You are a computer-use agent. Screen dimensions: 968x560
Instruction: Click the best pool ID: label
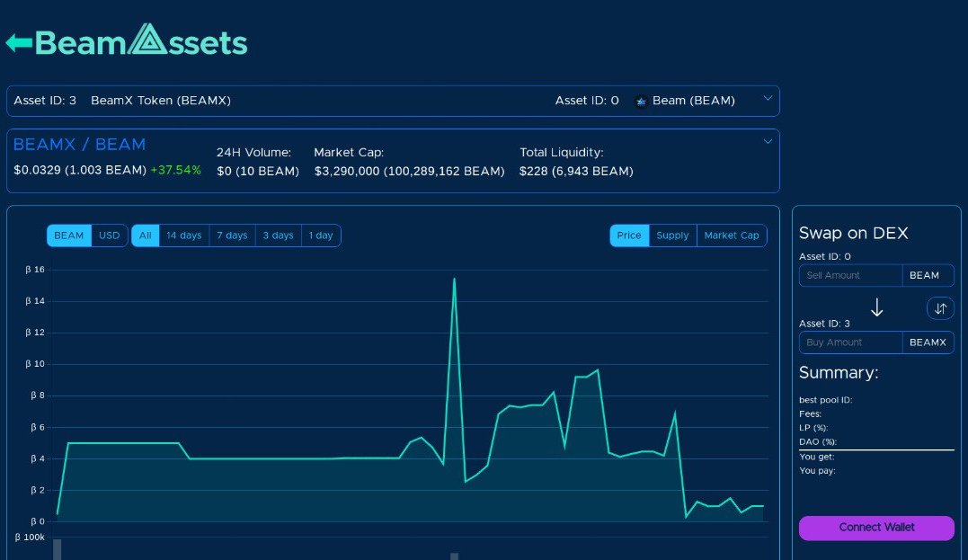click(825, 400)
